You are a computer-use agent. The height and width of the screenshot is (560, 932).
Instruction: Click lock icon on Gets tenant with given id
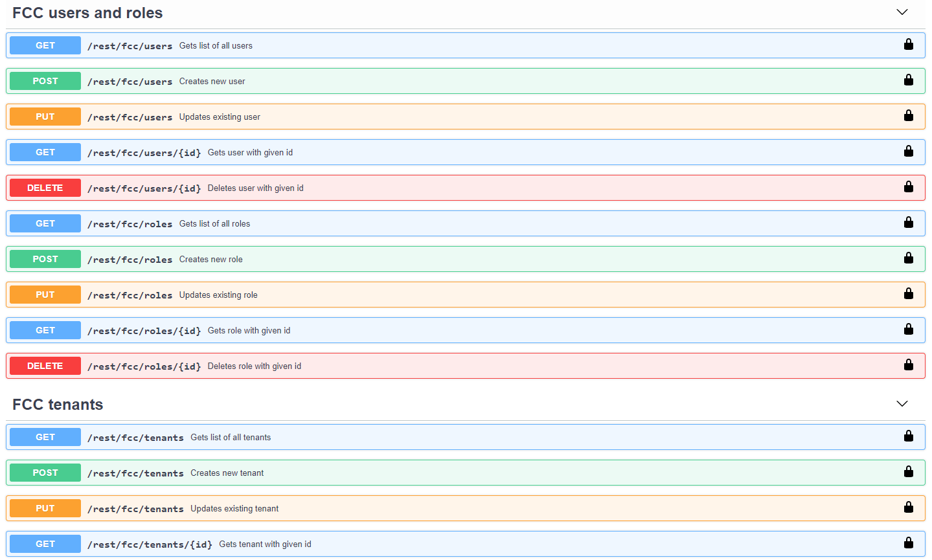tap(908, 543)
